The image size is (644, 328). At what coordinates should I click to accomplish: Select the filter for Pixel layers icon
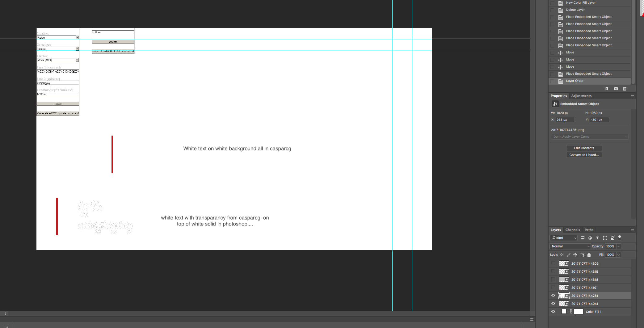(x=583, y=238)
